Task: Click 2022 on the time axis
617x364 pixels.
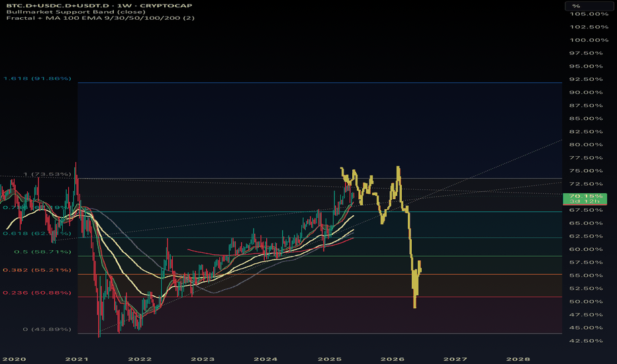Action: coord(140,359)
